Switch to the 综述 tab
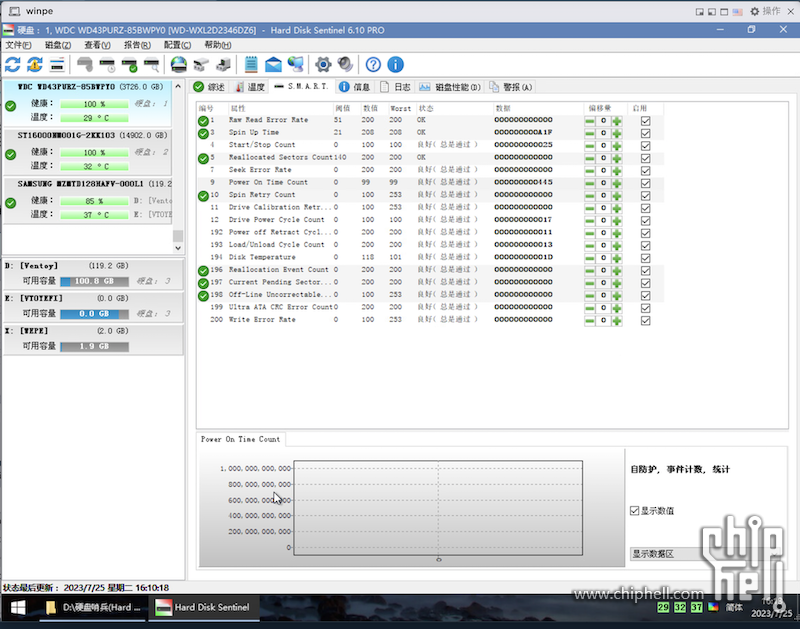Viewport: 800px width, 629px height. (209, 87)
